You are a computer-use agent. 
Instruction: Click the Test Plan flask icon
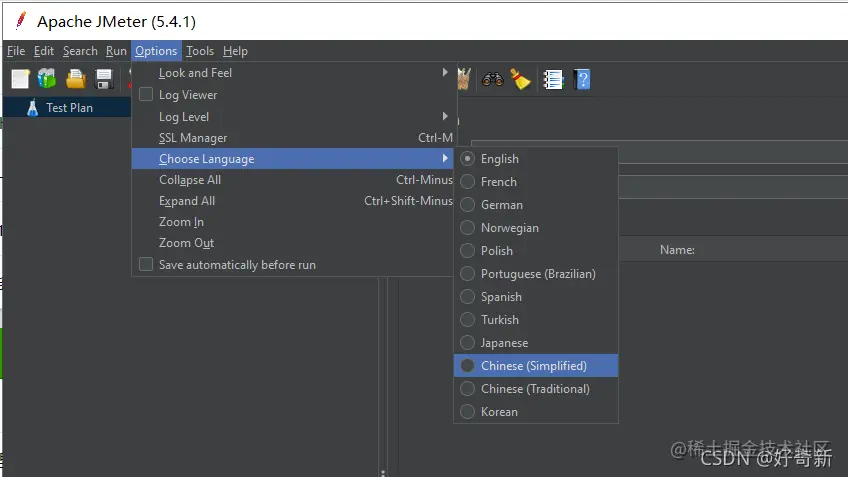point(33,108)
